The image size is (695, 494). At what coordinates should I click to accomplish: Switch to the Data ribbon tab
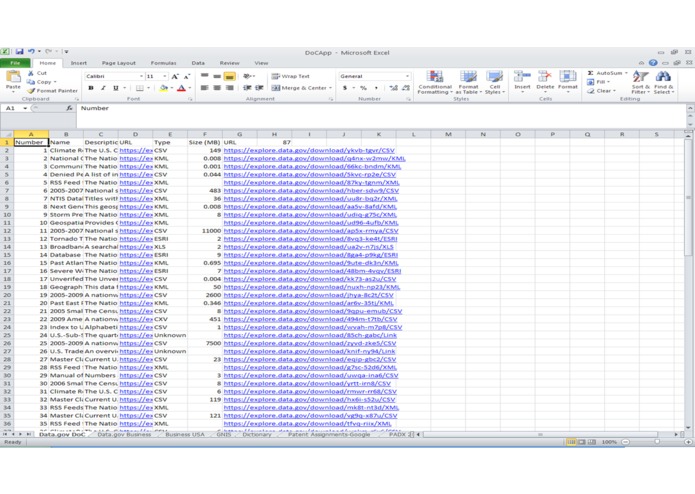click(x=198, y=63)
